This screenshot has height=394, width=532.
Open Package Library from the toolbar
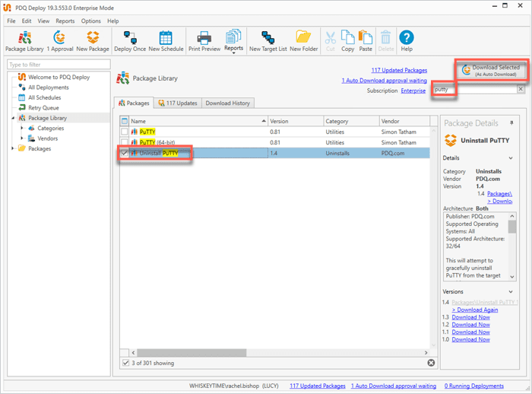24,41
